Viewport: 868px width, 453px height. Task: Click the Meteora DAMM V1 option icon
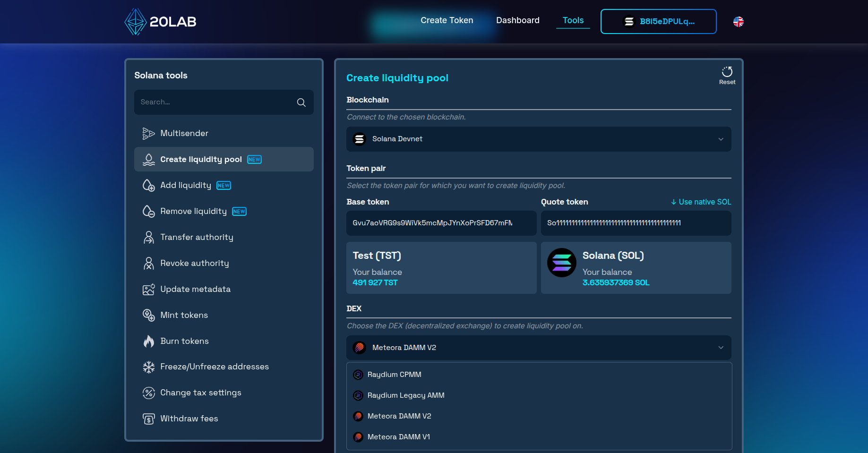(x=358, y=437)
